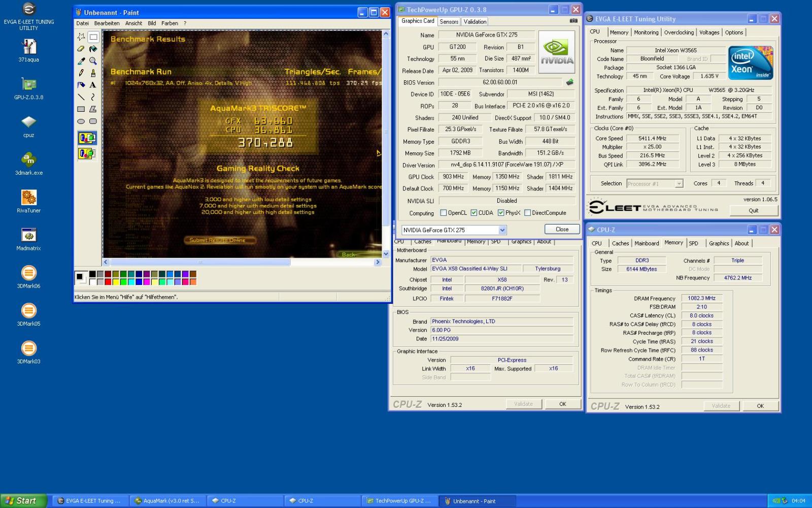
Task: Open the Windows Start button
Action: click(x=24, y=501)
